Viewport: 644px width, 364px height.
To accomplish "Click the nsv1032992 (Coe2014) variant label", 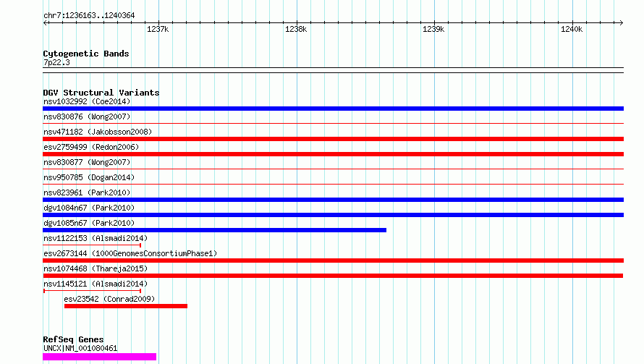I will coord(87,101).
